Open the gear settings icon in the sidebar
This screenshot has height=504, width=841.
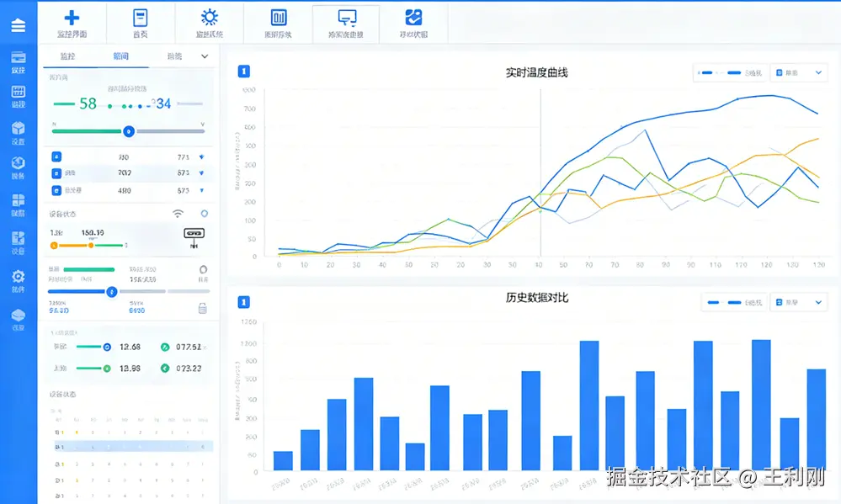click(19, 276)
